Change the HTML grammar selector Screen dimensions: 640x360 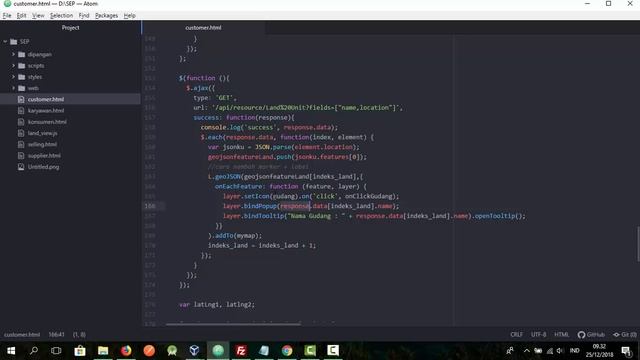tap(561, 335)
